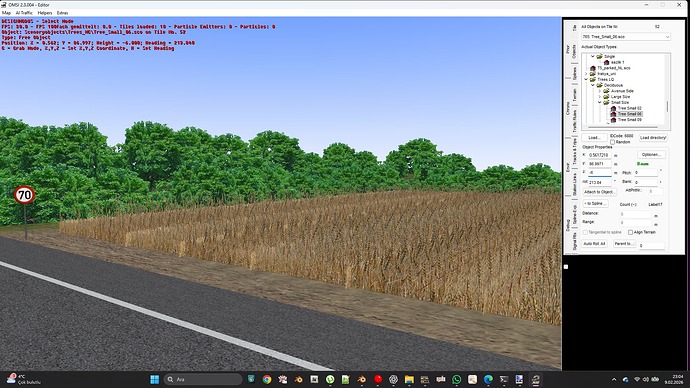Click the Bank input field
Screen dimensions: 690x388
coord(646,182)
